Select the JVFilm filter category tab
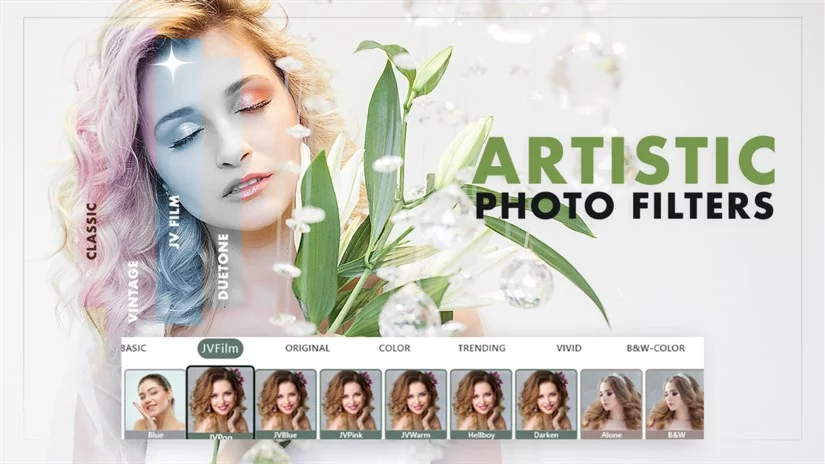The height and width of the screenshot is (464, 825). [x=220, y=348]
